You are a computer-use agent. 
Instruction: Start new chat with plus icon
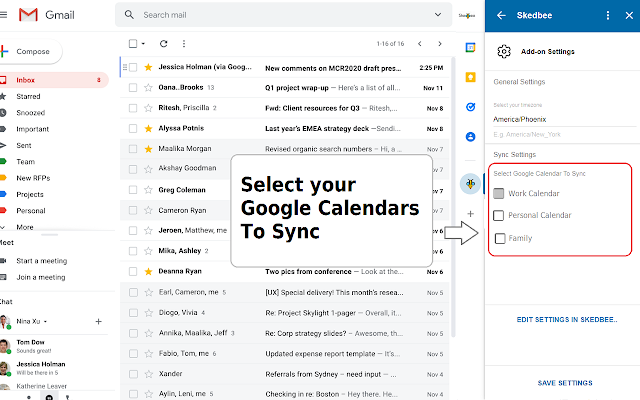click(98, 322)
